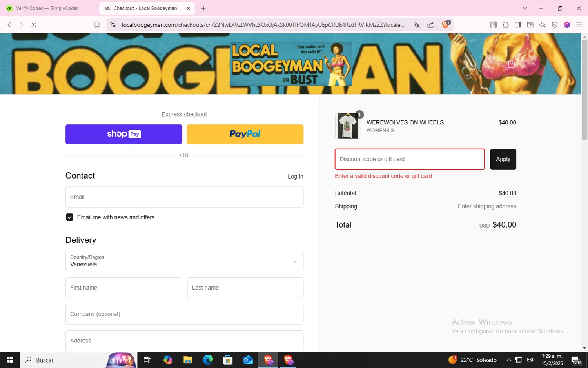This screenshot has width=588, height=368.
Task: Click the ESP language indicator
Action: pyautogui.click(x=531, y=360)
